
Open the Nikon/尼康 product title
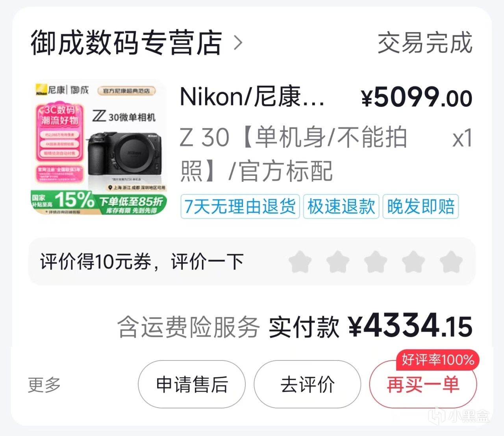tap(252, 97)
